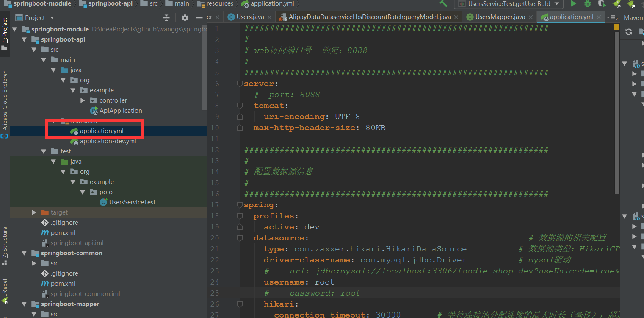Click main folder in the breadcrumb bar
This screenshot has width=644, height=318.
pos(177,3)
